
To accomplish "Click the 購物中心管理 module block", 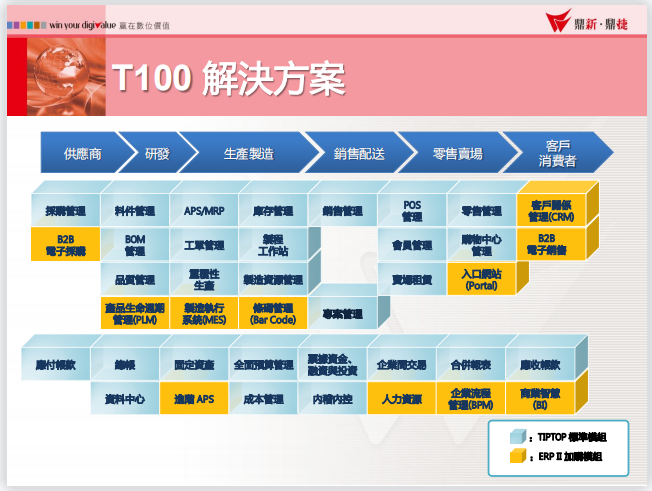I will tap(482, 244).
